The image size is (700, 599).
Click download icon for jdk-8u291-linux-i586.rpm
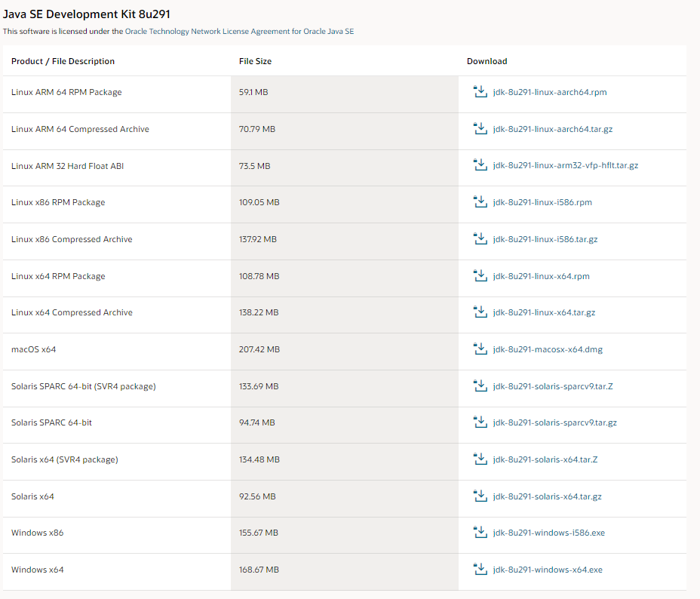[x=480, y=201]
